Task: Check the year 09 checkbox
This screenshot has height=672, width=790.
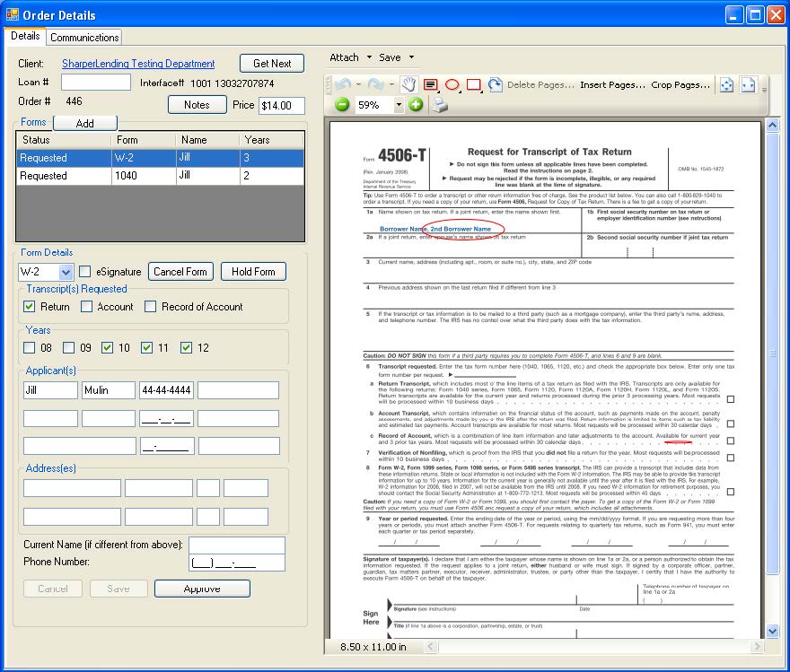Action: (68, 347)
